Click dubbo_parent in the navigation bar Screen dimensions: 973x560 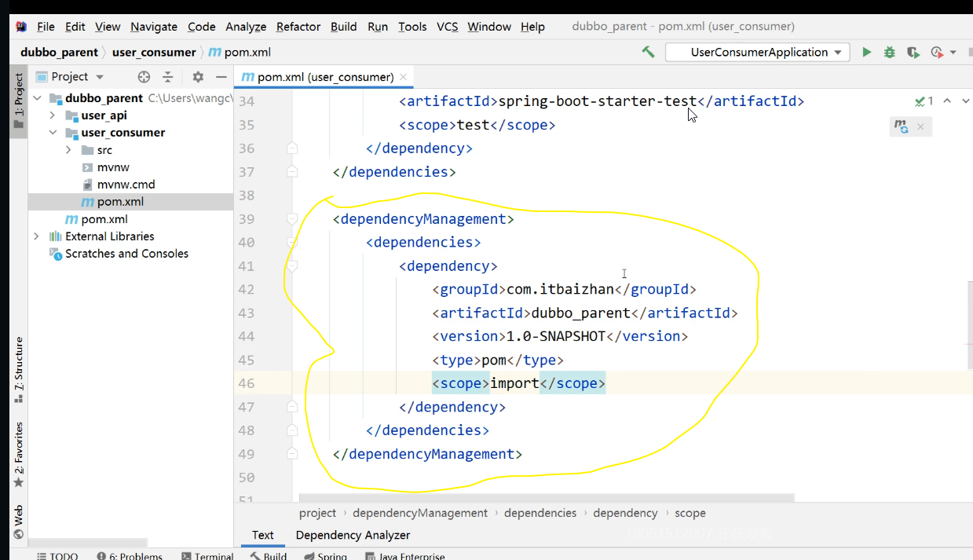pyautogui.click(x=60, y=52)
